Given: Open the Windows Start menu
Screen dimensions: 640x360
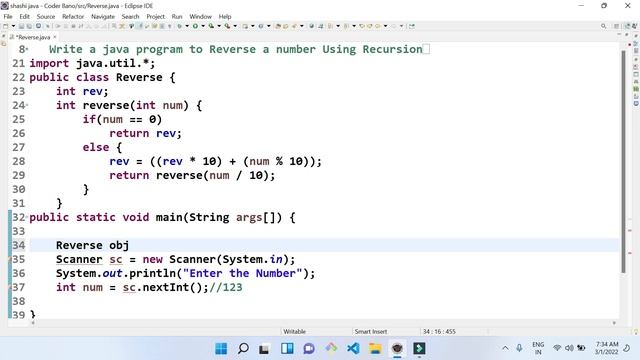Looking at the screenshot, I should pyautogui.click(x=221, y=349).
